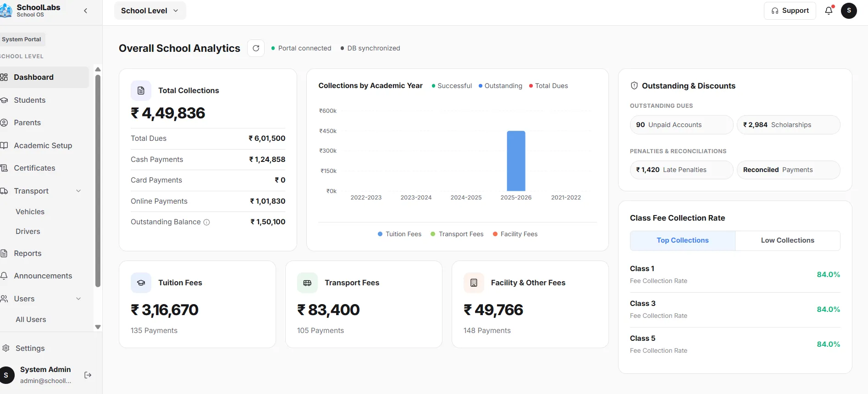This screenshot has width=868, height=394.
Task: Open the ₹1,420 Late Penalties pill
Action: [682, 170]
